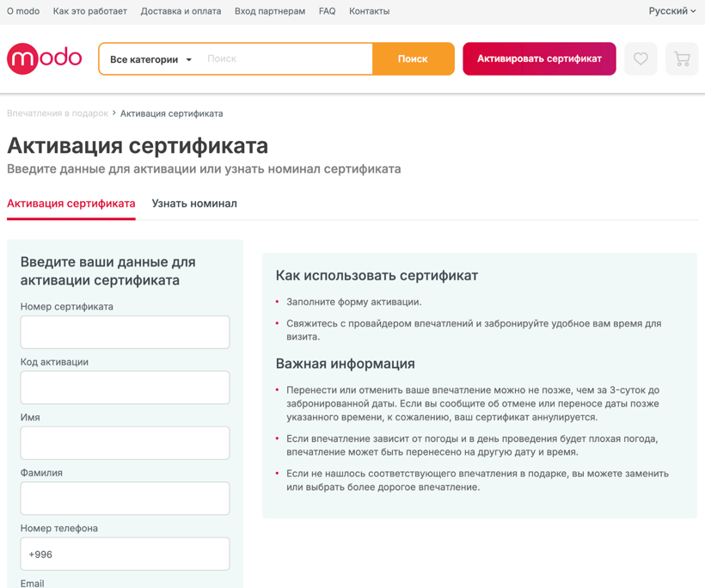The height and width of the screenshot is (588, 705).
Task: Expand the Все категории dropdown
Action: click(x=151, y=59)
